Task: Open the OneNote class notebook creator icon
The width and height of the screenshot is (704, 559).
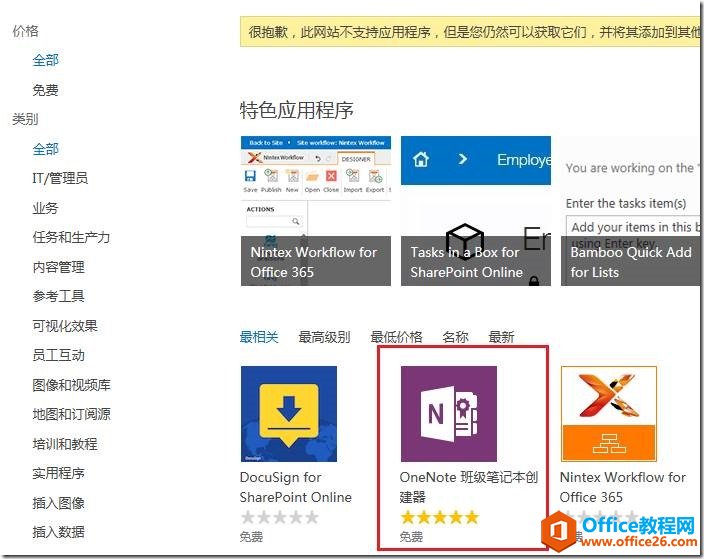Action: coord(449,414)
